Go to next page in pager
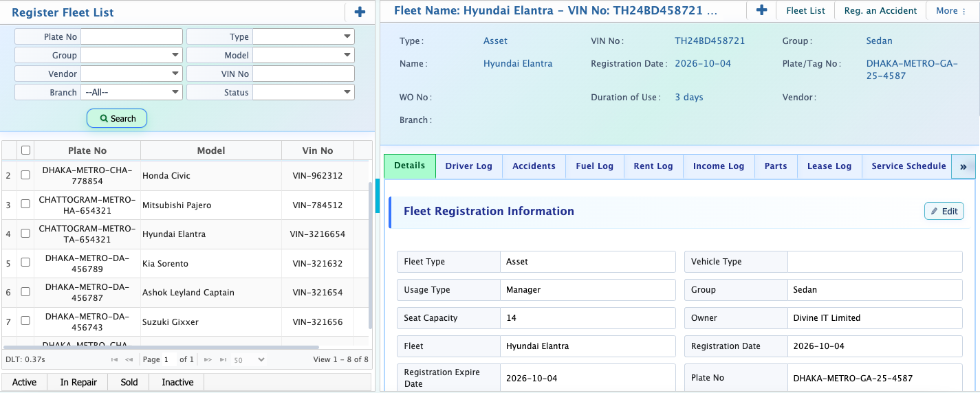 [209, 359]
